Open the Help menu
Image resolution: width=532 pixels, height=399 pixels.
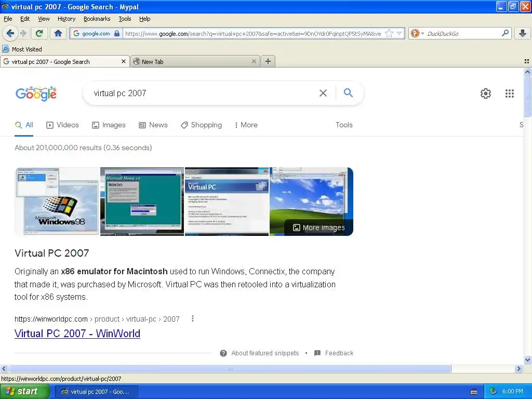click(x=145, y=19)
